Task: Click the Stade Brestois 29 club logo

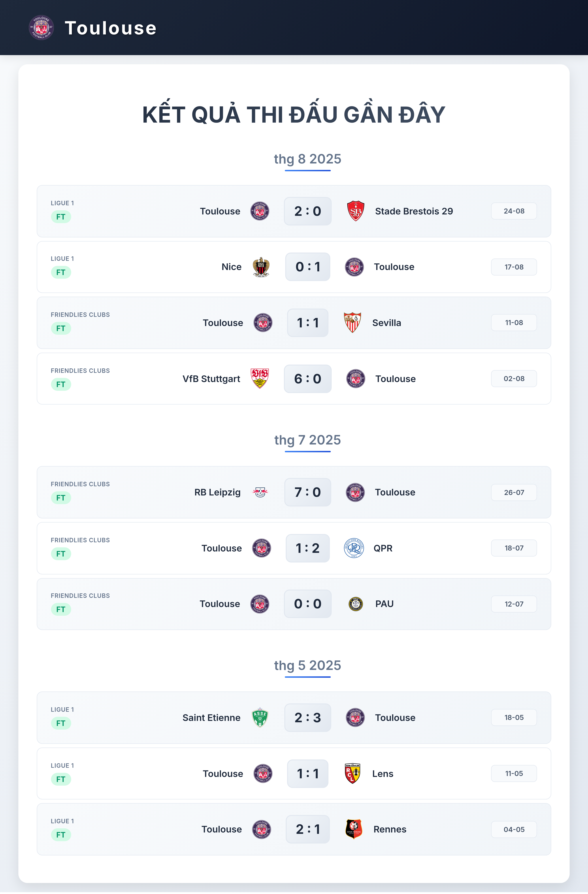Action: point(355,211)
